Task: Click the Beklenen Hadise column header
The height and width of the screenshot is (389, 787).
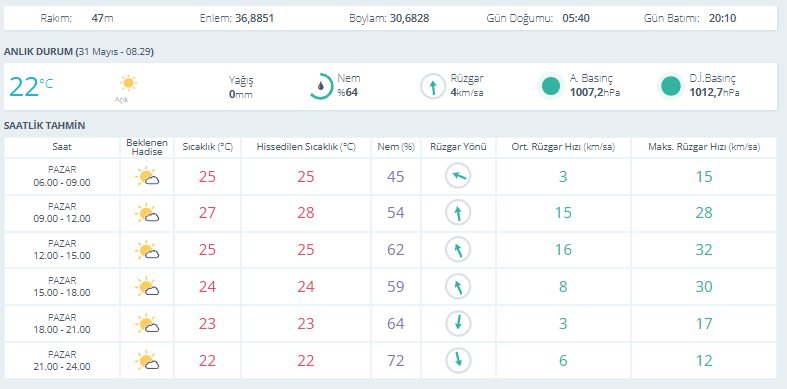Action: pos(147,148)
